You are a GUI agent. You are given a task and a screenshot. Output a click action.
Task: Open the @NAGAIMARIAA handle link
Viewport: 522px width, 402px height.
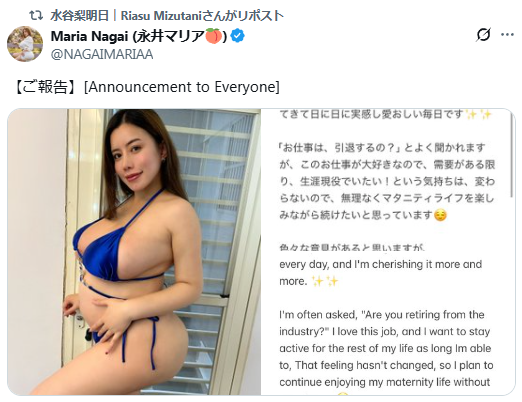pos(102,54)
